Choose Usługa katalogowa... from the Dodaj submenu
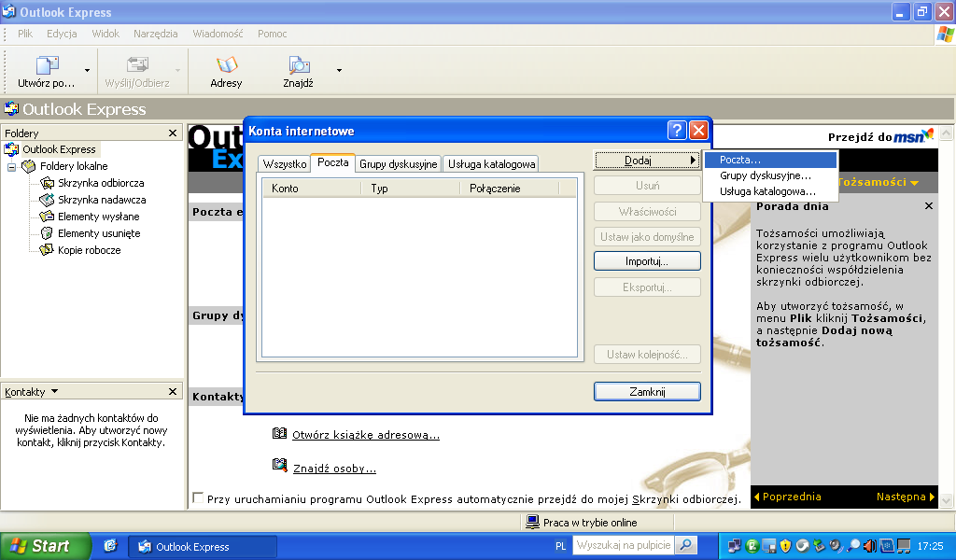Screen dimensions: 956x560 (770, 191)
